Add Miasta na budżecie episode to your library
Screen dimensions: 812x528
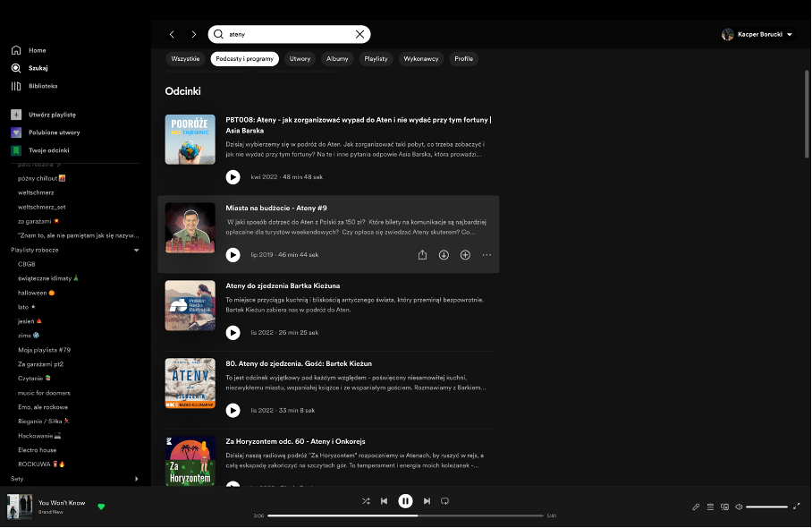(465, 255)
